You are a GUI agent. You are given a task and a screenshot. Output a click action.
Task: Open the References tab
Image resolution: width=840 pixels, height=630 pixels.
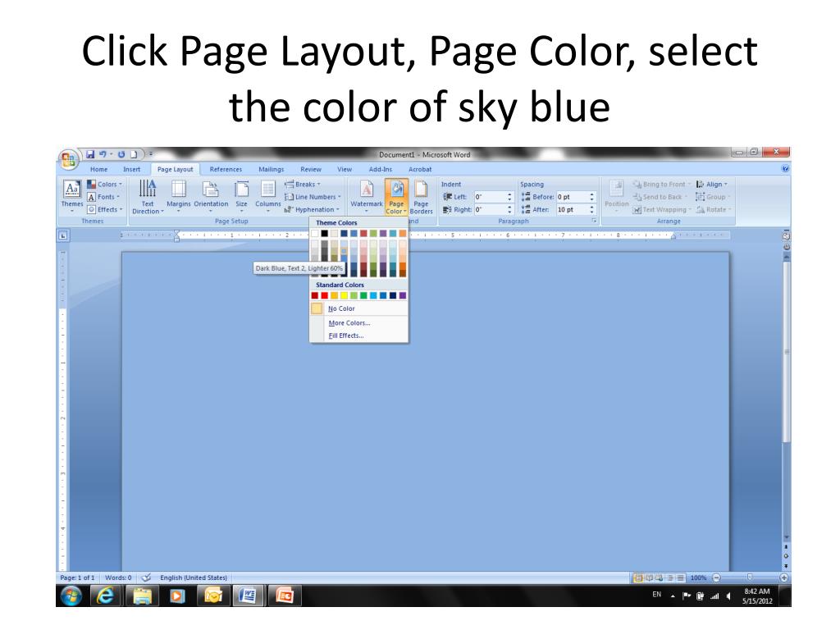click(226, 169)
